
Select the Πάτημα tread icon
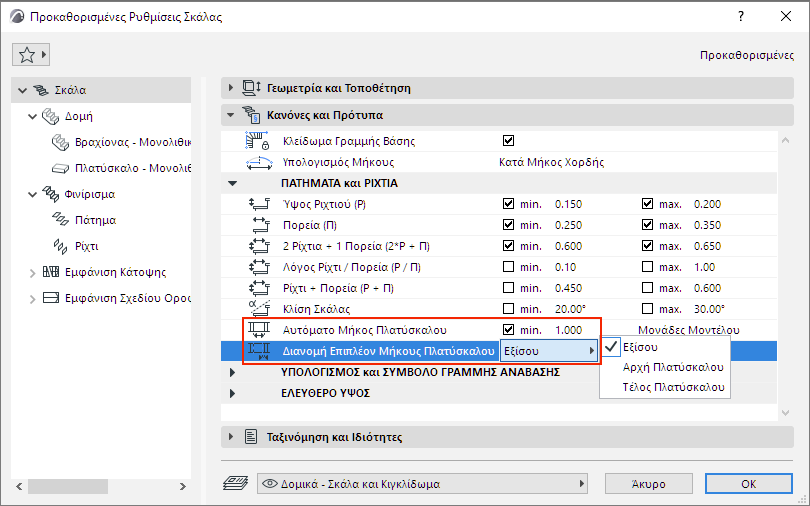click(60, 220)
